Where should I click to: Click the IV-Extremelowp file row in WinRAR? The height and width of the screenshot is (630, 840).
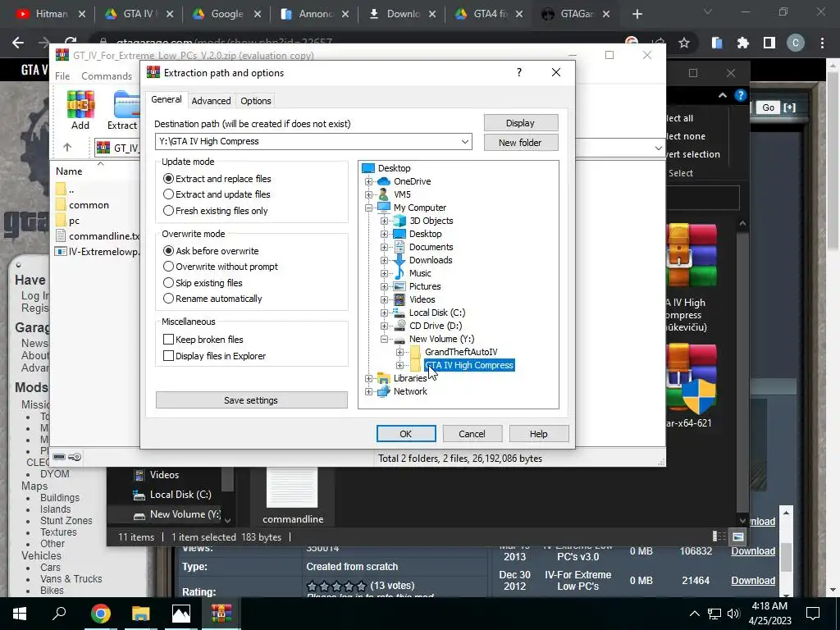(98, 252)
